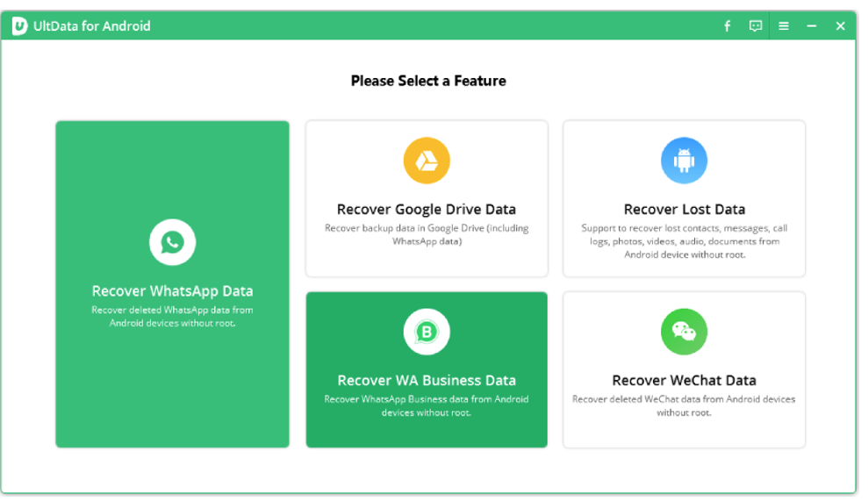
Task: Select the Recover WeChat Data title
Action: coord(684,380)
